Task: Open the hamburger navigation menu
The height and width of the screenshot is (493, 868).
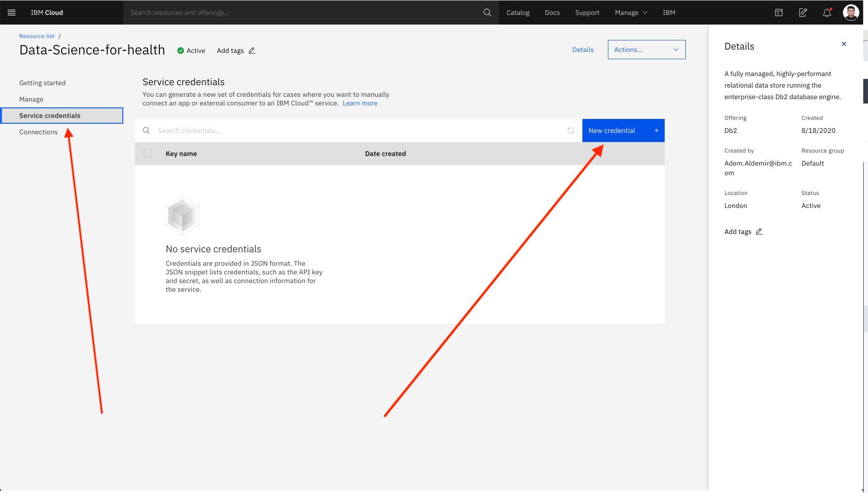Action: (x=12, y=13)
